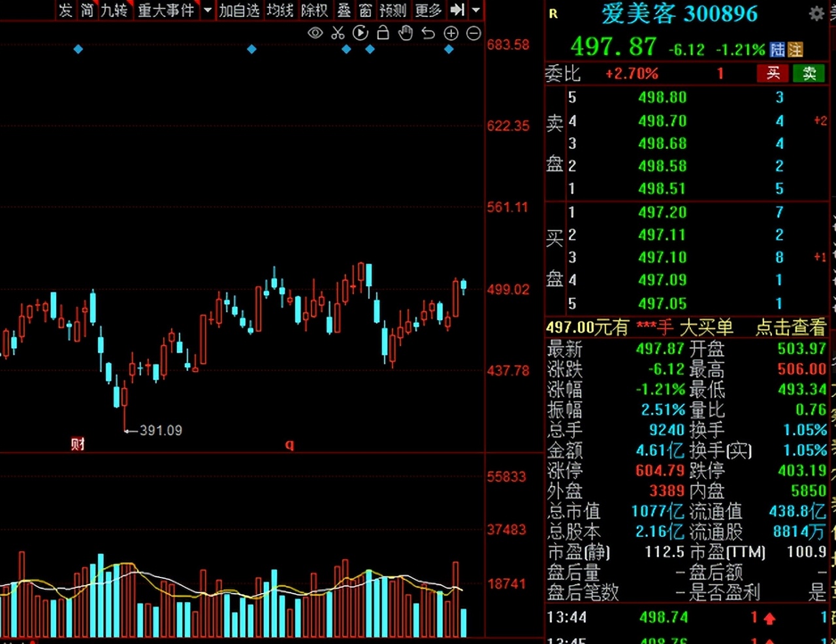
Task: Click the 总市值 value 1077亿
Action: coord(658,511)
